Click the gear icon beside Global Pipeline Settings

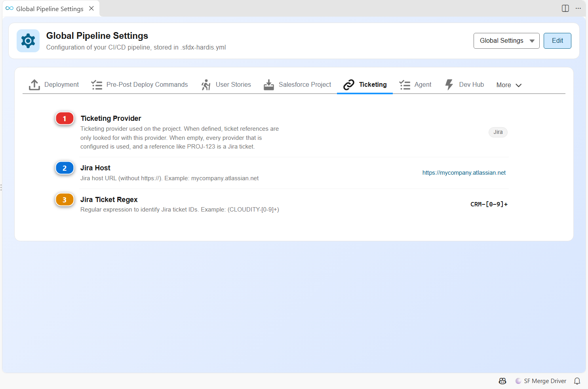28,41
